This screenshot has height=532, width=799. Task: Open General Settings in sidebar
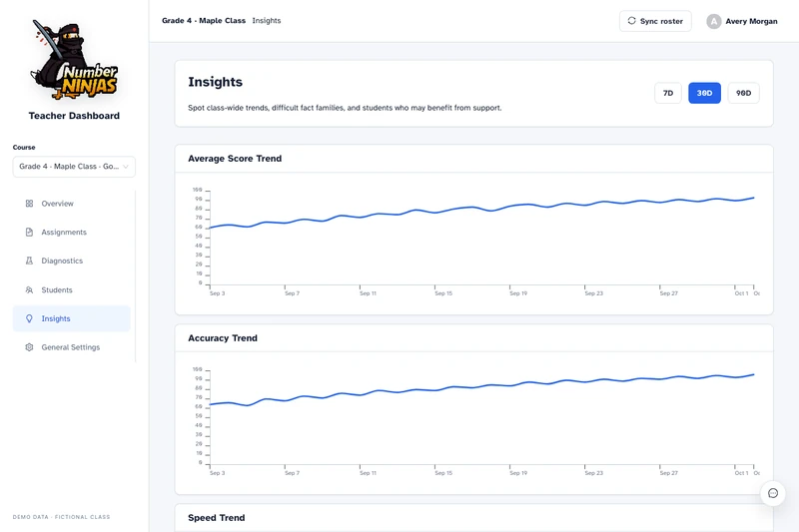pos(71,347)
